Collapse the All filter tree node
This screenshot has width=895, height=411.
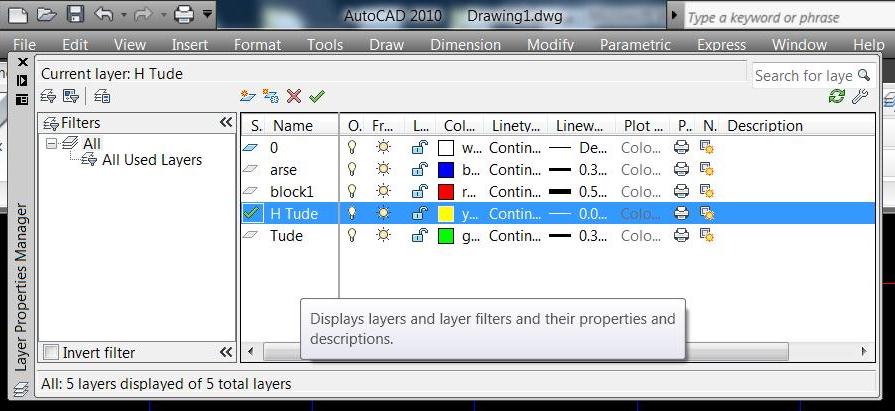(x=51, y=144)
